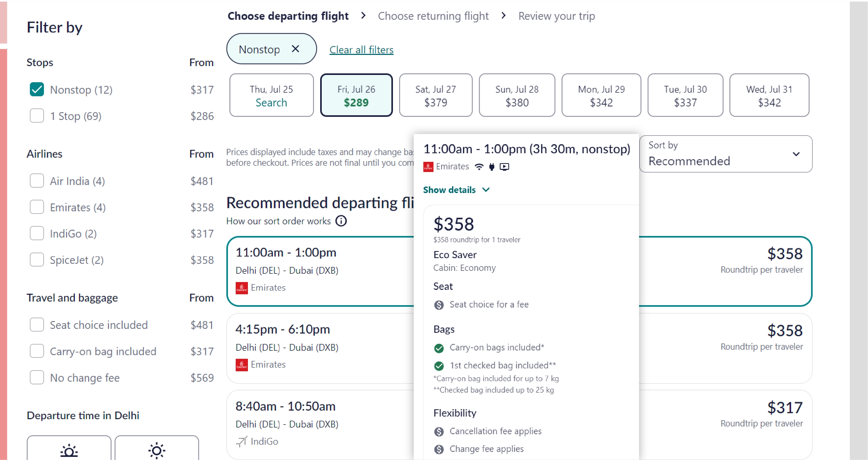Screen dimensions: 868x460
Task: Switch to Choose returning flight step
Action: pos(433,16)
